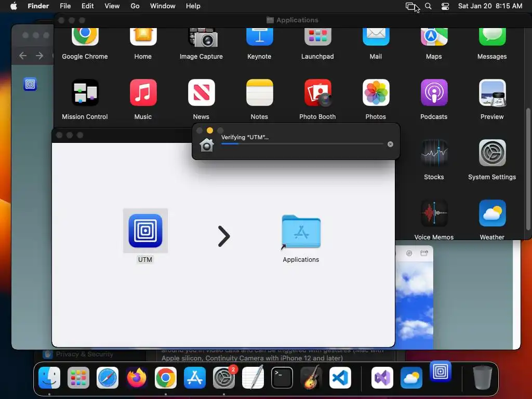Select the Weather app in Applications window
This screenshot has width=532, height=399.
coord(492,213)
